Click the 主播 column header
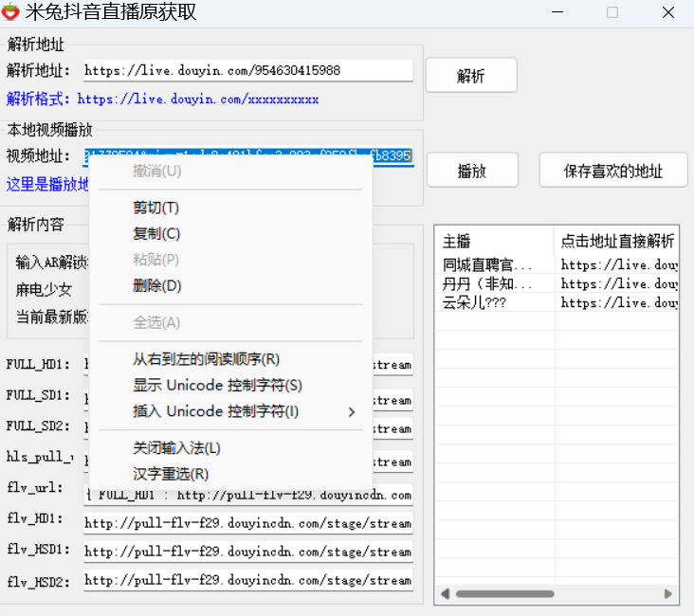The height and width of the screenshot is (616, 694). pyautogui.click(x=494, y=241)
